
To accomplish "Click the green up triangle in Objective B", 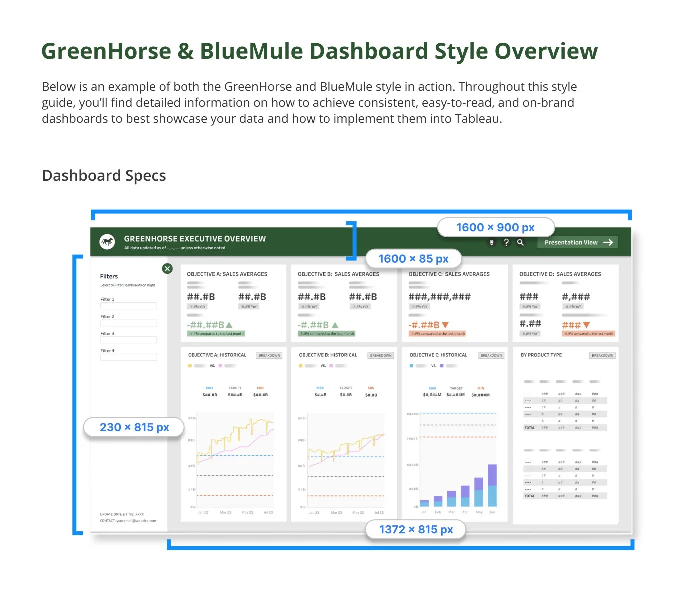I will tap(335, 325).
